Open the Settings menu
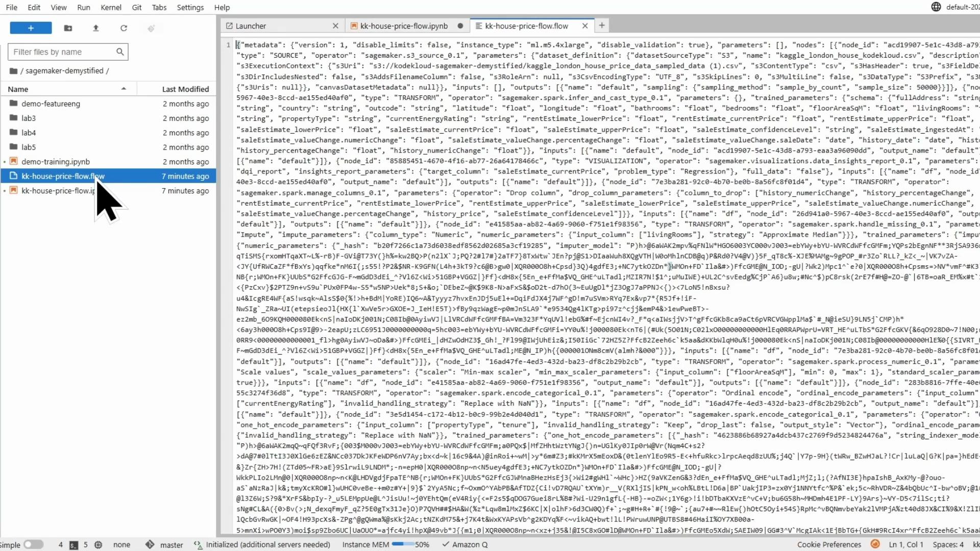 190,7
